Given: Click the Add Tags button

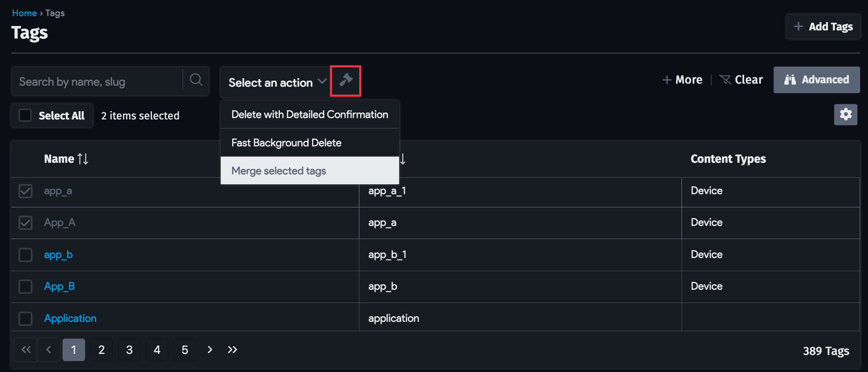Looking at the screenshot, I should [823, 27].
